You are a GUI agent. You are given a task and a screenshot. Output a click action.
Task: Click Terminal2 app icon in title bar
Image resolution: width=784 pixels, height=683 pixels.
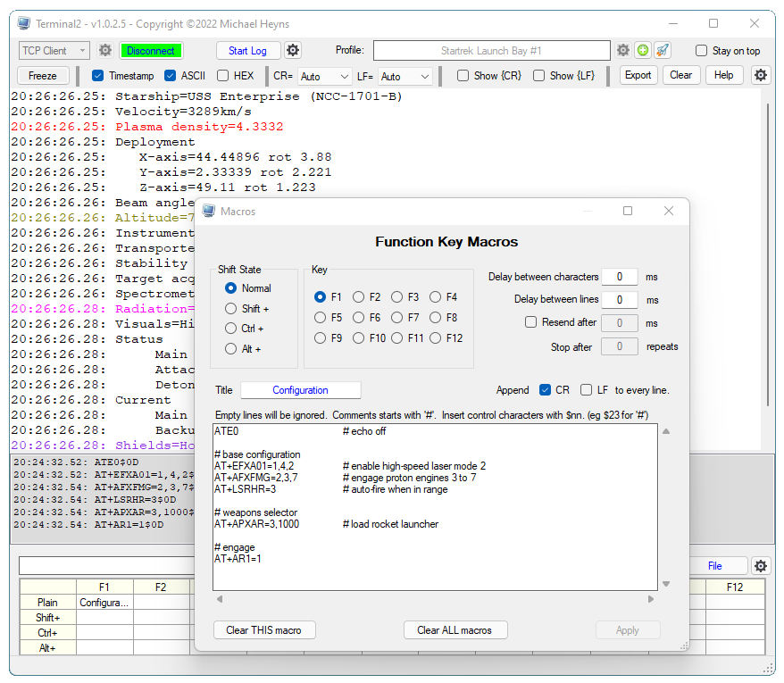click(23, 23)
